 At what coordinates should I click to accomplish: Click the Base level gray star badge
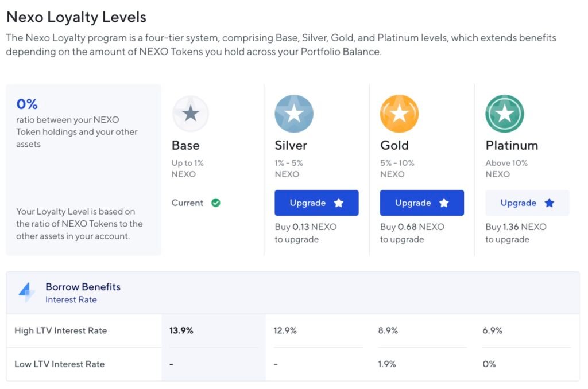click(x=190, y=114)
